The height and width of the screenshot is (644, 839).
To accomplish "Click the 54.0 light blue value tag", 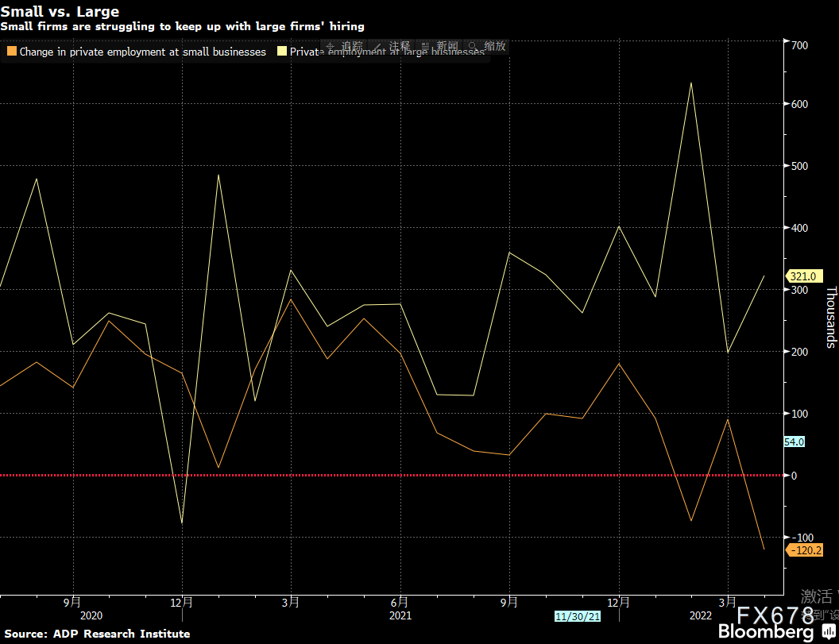I will [x=794, y=442].
